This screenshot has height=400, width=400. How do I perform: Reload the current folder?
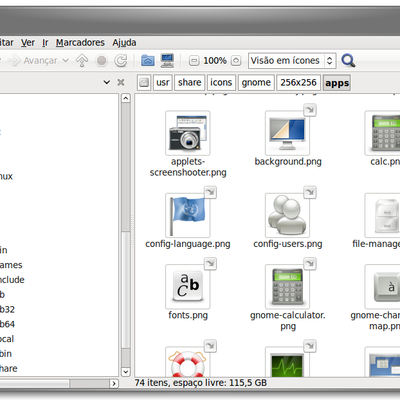click(121, 61)
